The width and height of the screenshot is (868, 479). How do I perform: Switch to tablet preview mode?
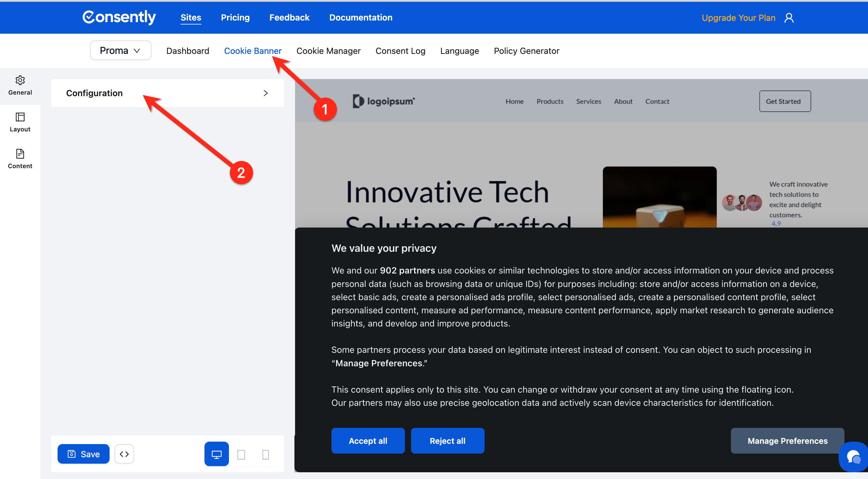241,454
